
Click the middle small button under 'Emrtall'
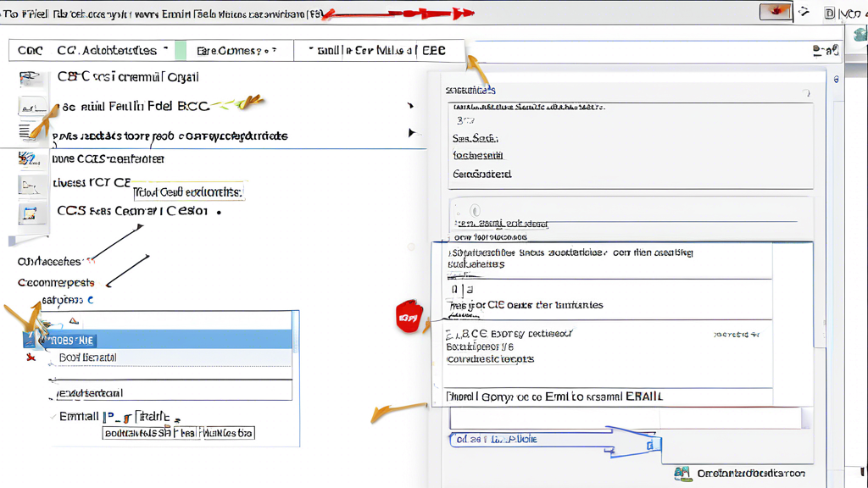[x=186, y=433]
